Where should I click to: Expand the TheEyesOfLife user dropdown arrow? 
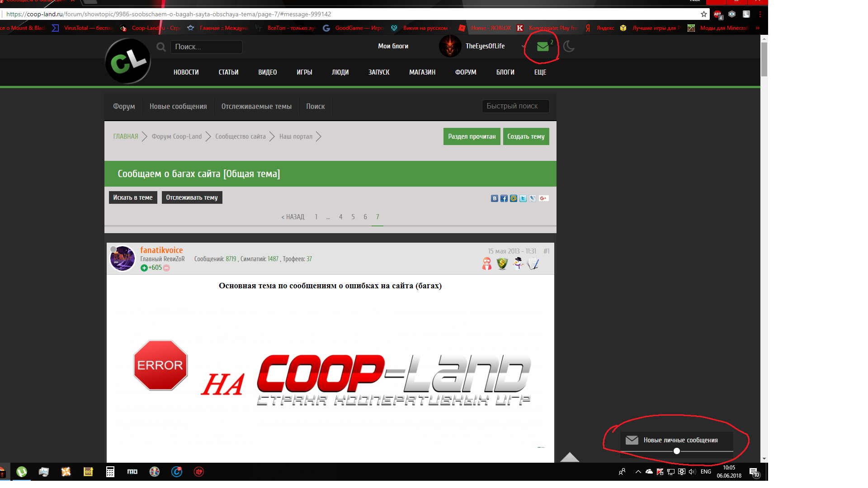524,46
